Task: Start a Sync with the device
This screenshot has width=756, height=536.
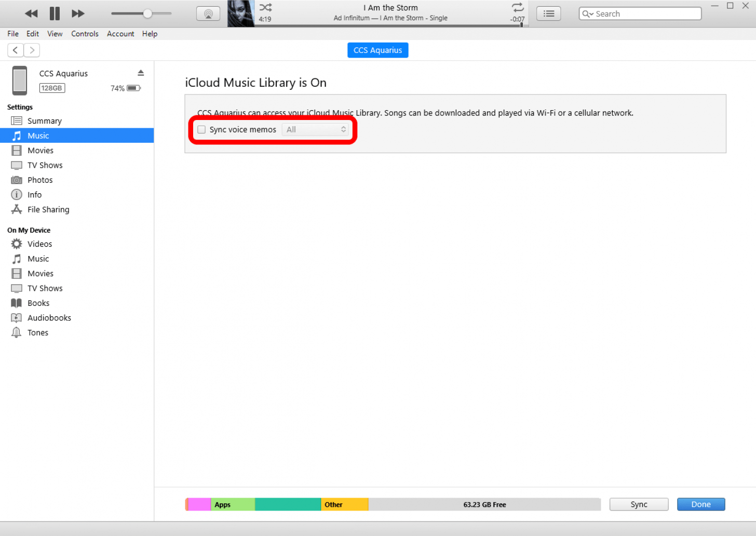Action: [x=639, y=504]
